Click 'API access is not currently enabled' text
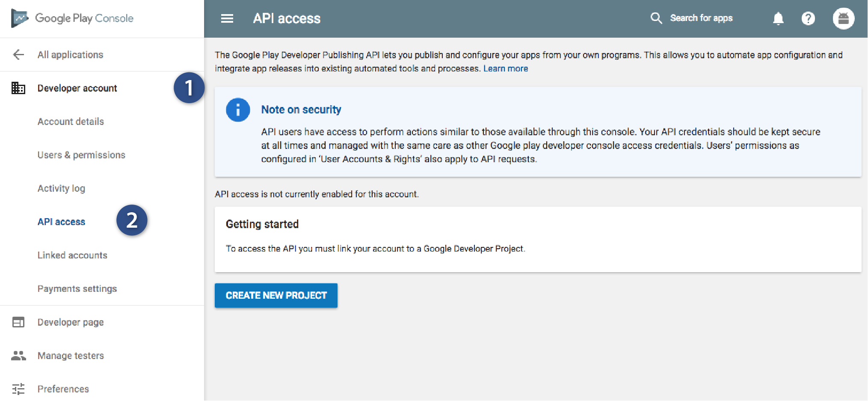Viewport: 868px width, 401px height. tap(317, 194)
